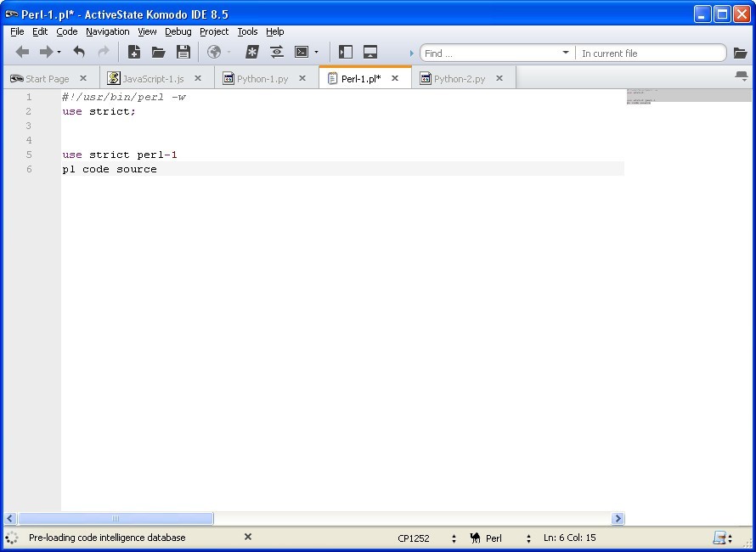Open the run command terminal icon
Viewport: 756px width, 552px height.
tap(302, 52)
